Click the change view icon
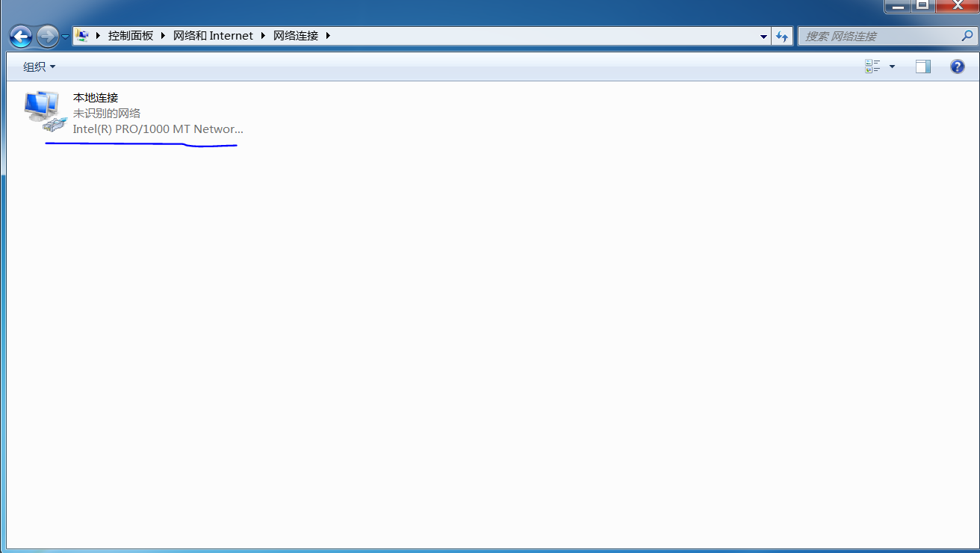Screen dimensions: 980x553 coord(872,67)
